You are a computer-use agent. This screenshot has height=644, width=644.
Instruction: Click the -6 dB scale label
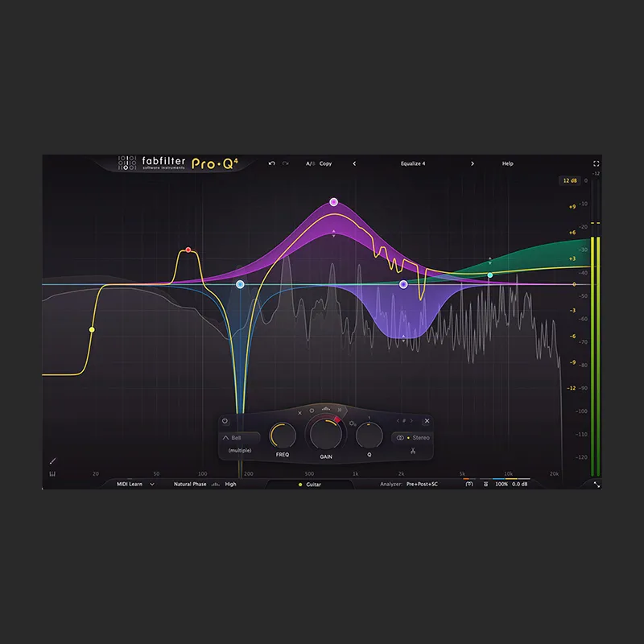[572, 336]
